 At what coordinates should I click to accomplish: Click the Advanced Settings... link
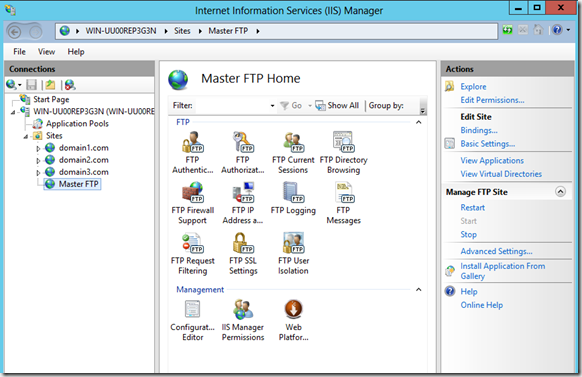496,251
